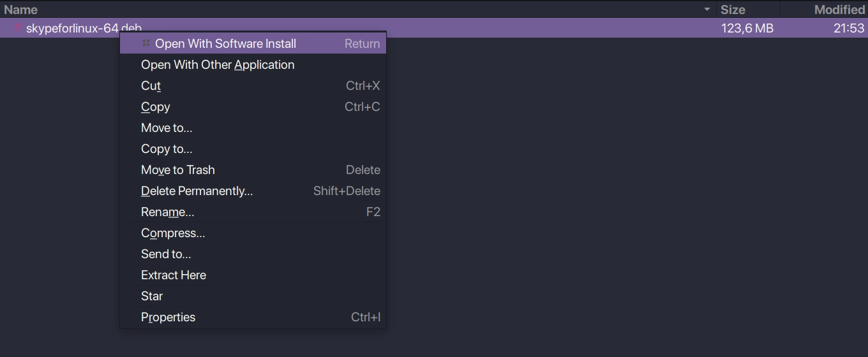868x357 pixels.
Task: Click the 21:53 modified time
Action: [x=849, y=28]
